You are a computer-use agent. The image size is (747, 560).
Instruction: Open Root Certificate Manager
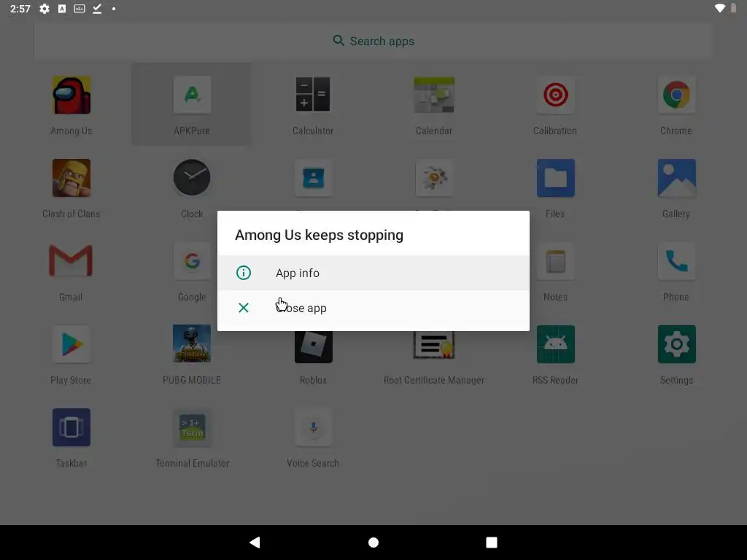point(433,345)
